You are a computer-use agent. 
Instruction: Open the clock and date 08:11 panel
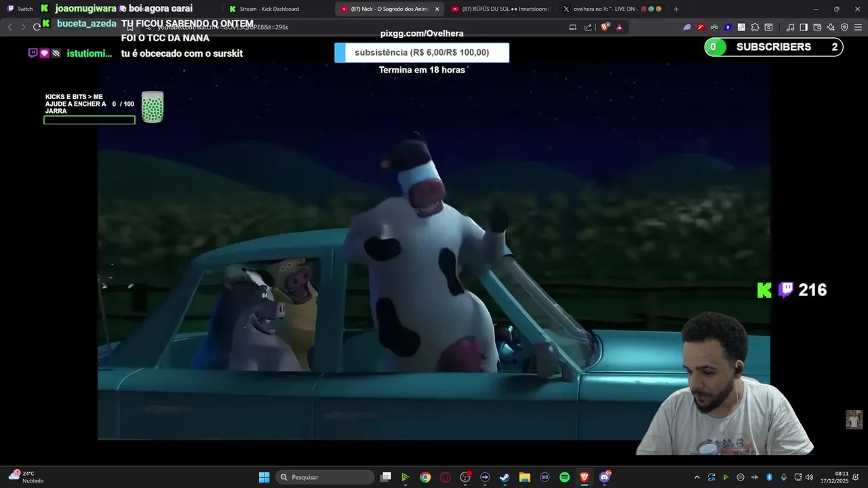[x=834, y=477]
